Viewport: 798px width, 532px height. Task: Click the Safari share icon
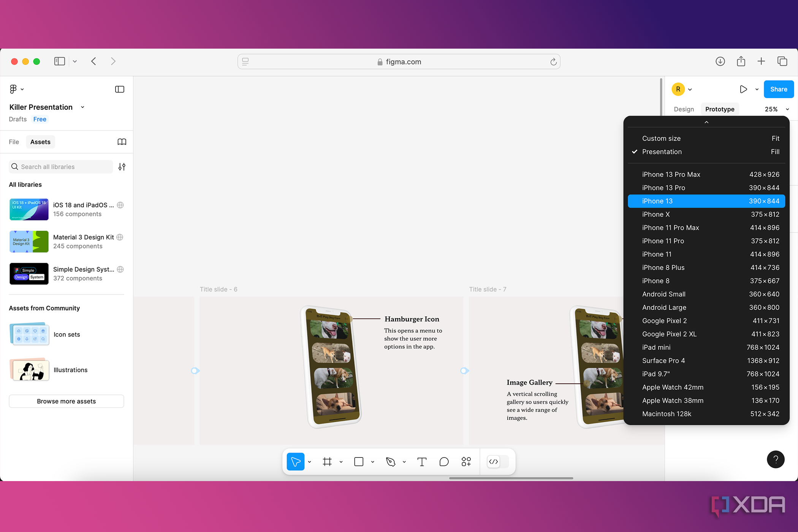(741, 61)
